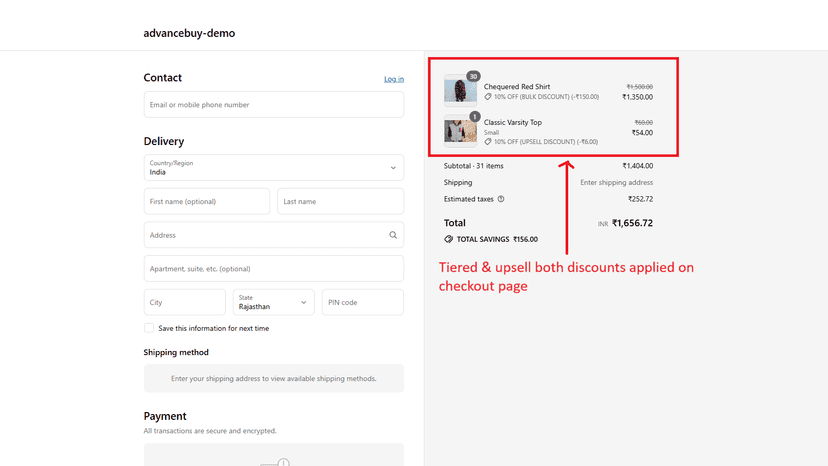Click the Classic Varsity Top product name
The height and width of the screenshot is (466, 828).
[x=513, y=122]
